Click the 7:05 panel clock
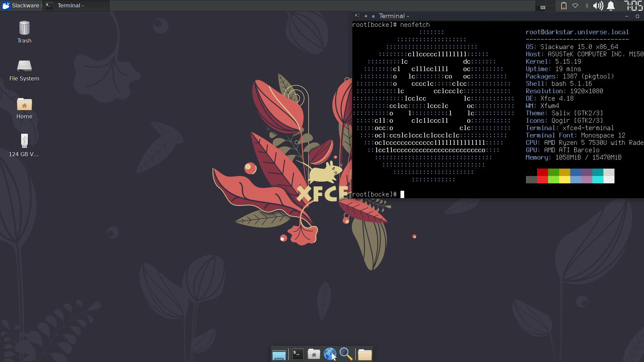The image size is (644, 362). (x=633, y=6)
